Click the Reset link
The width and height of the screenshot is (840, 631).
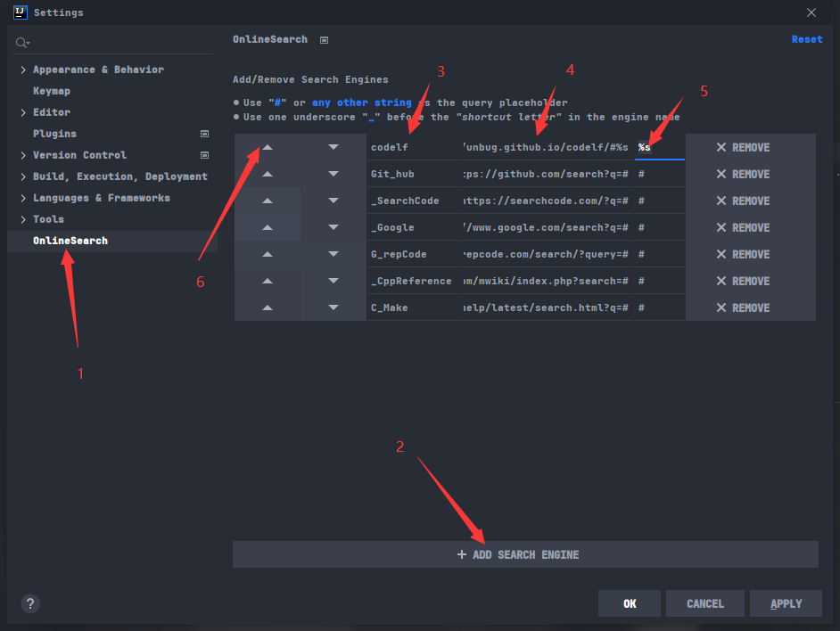coord(806,38)
